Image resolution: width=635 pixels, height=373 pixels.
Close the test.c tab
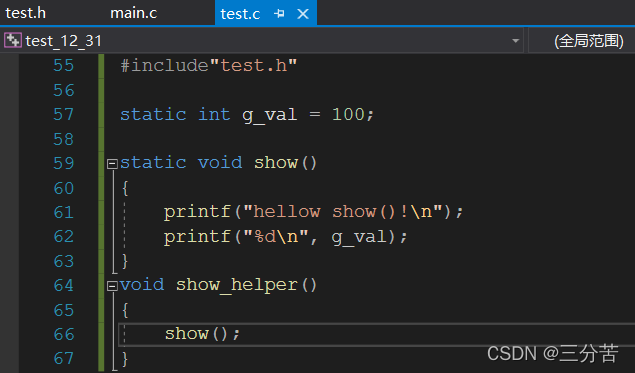pos(303,14)
